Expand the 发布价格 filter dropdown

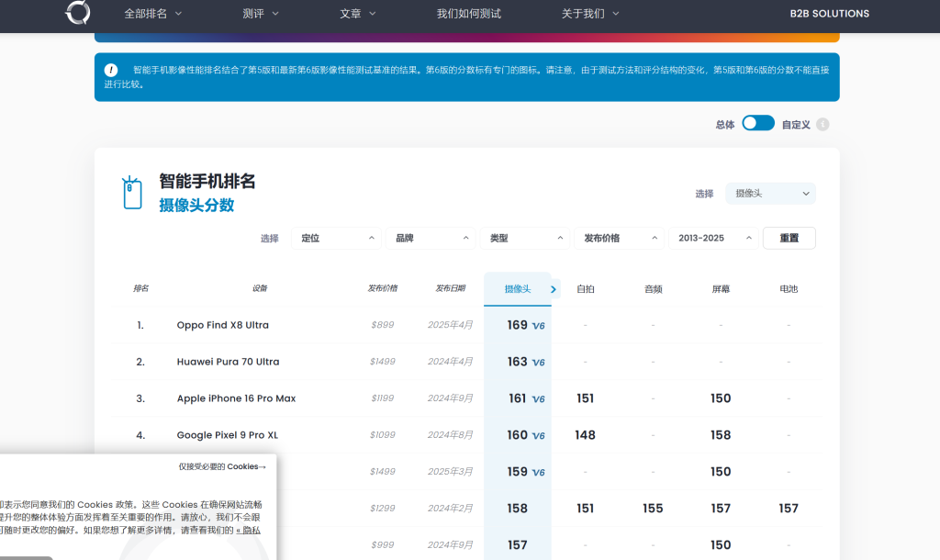(620, 238)
